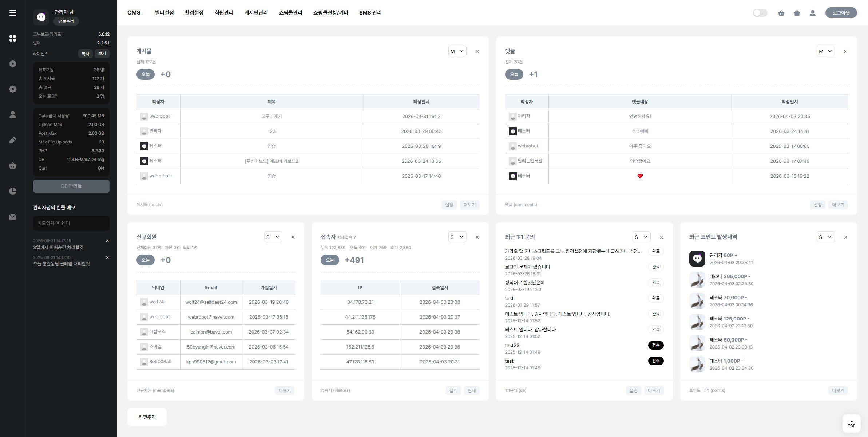868x437 pixels.
Task: Delete the 3일까지 미배송건 처리할것 memo
Action: [x=107, y=241]
